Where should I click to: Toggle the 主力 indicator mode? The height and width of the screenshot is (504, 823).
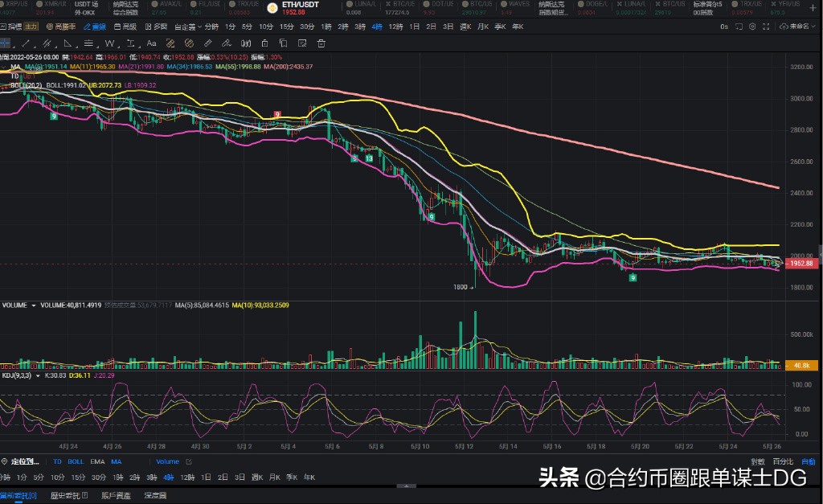(30, 26)
